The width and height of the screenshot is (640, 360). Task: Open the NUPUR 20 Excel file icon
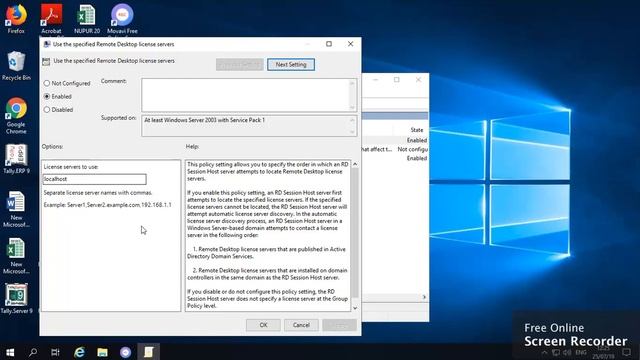tap(87, 19)
